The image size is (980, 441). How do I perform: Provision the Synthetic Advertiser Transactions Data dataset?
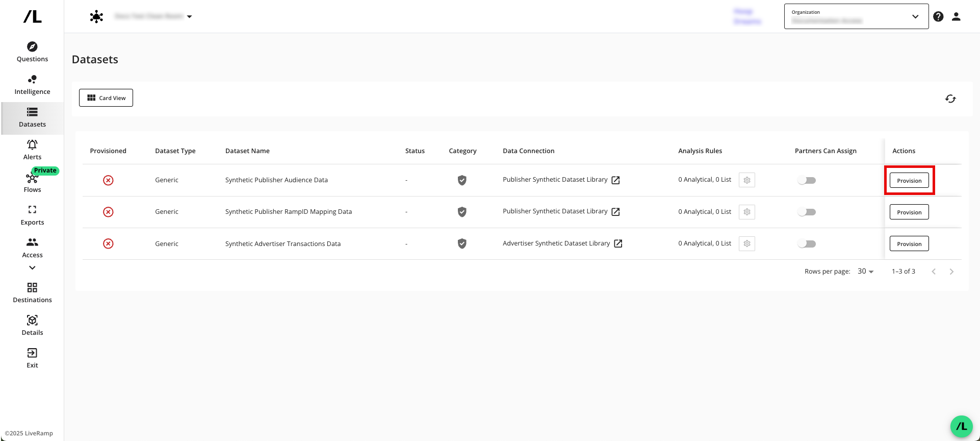[909, 244]
